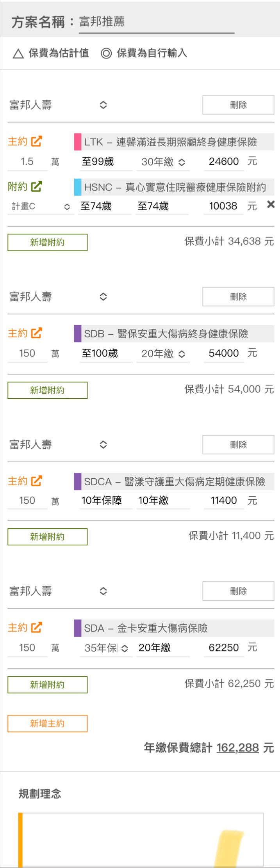
Task: Remove HSNC rider with X icon
Action: pyautogui.click(x=271, y=204)
